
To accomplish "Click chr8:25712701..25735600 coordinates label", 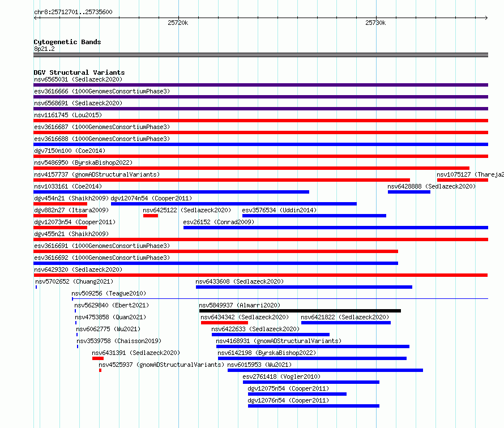I will click(x=73, y=12).
